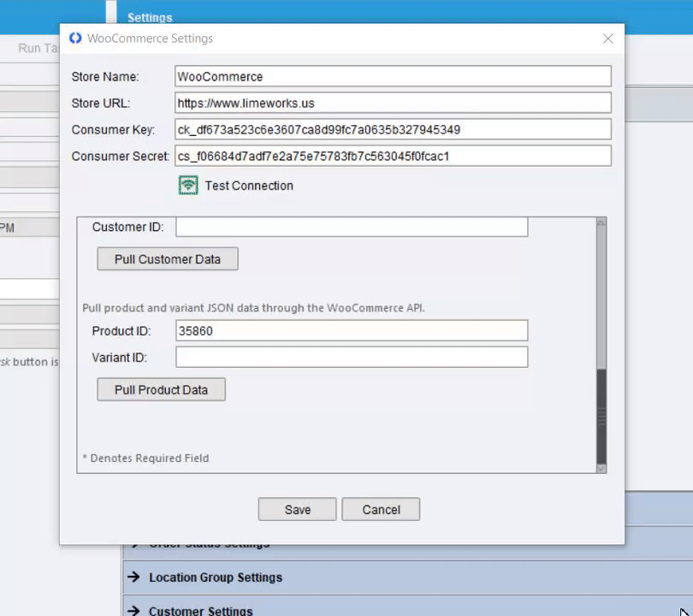The width and height of the screenshot is (693, 616).
Task: Click the Store URL input field
Action: (393, 103)
